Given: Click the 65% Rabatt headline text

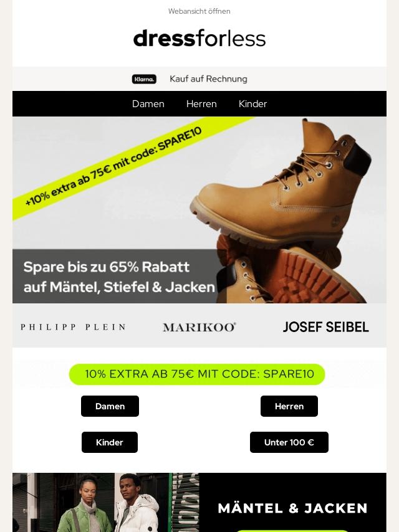Looking at the screenshot, I should [119, 277].
